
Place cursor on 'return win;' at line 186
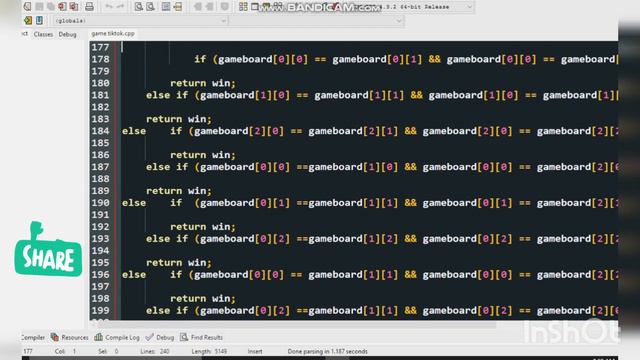pyautogui.click(x=203, y=155)
